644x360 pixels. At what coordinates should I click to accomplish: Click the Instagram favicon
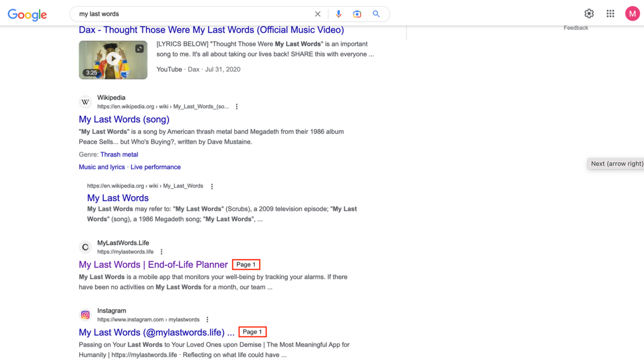click(85, 315)
